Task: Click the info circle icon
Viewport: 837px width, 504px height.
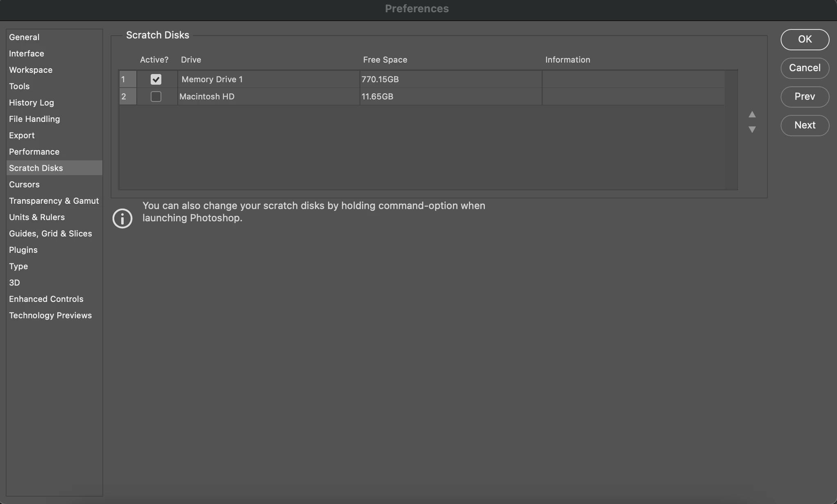Action: point(122,218)
